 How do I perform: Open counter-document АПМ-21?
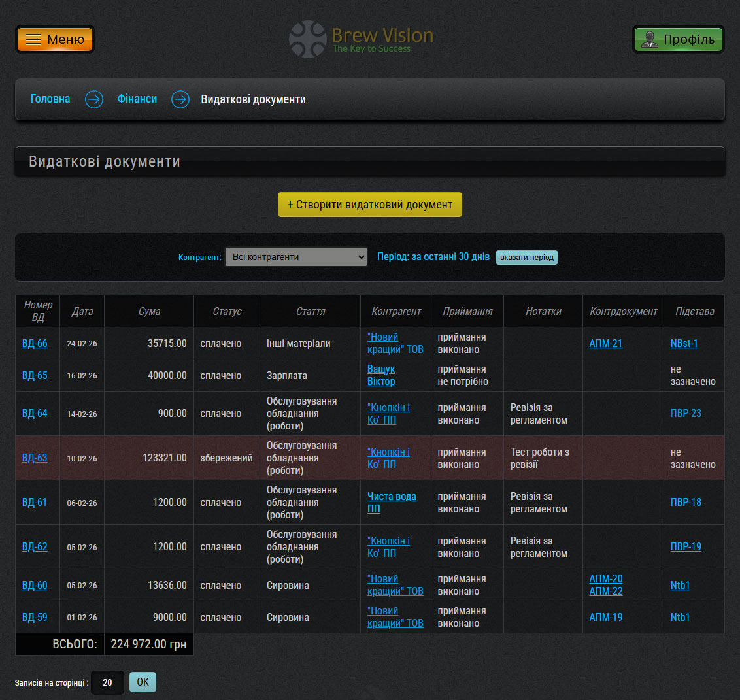coord(605,343)
